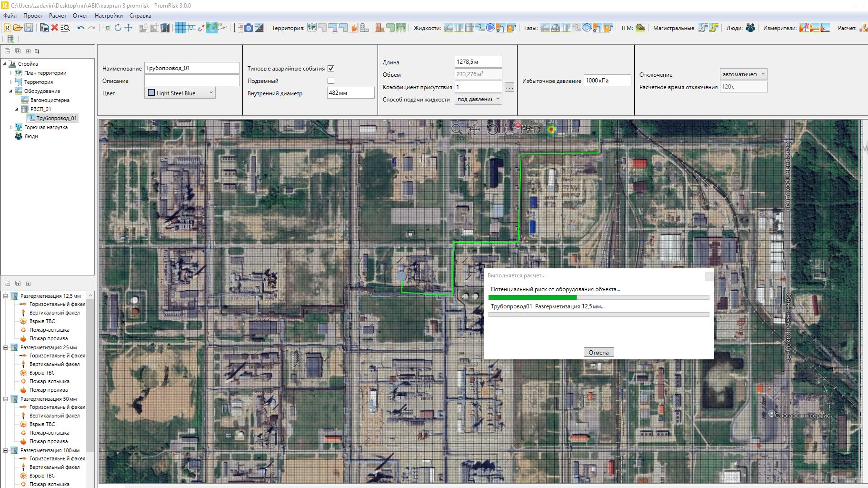
Task: Add people group icon after Люди label
Action: click(750, 28)
